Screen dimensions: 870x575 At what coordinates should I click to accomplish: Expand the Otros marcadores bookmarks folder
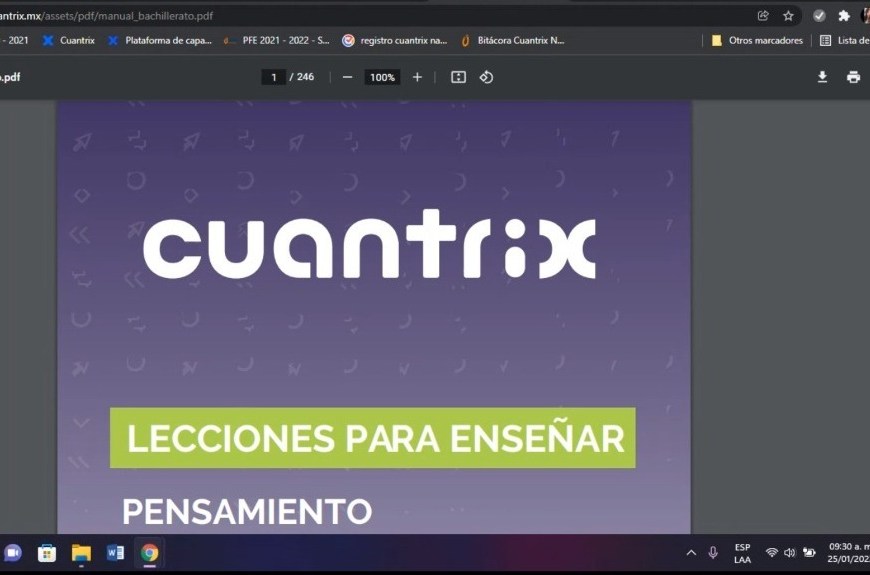[x=757, y=41]
